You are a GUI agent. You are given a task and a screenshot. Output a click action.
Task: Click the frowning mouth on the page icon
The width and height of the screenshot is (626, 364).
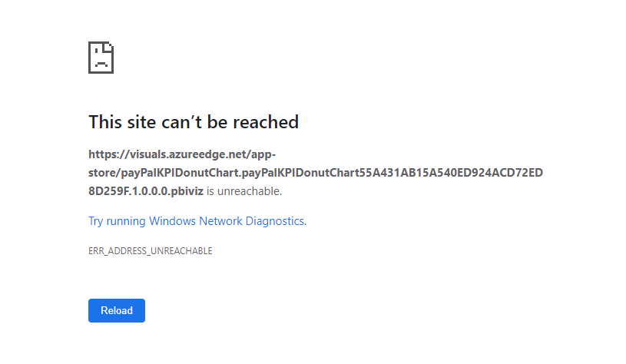click(x=101, y=64)
